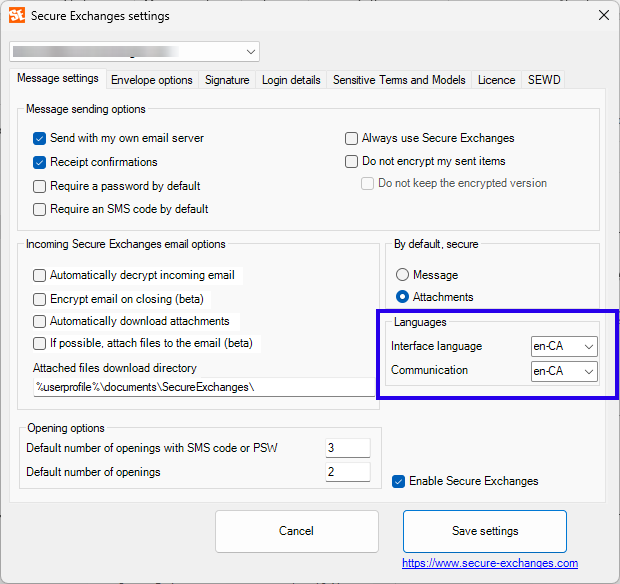Open the Licence tab
This screenshot has height=584, width=620.
tap(496, 80)
